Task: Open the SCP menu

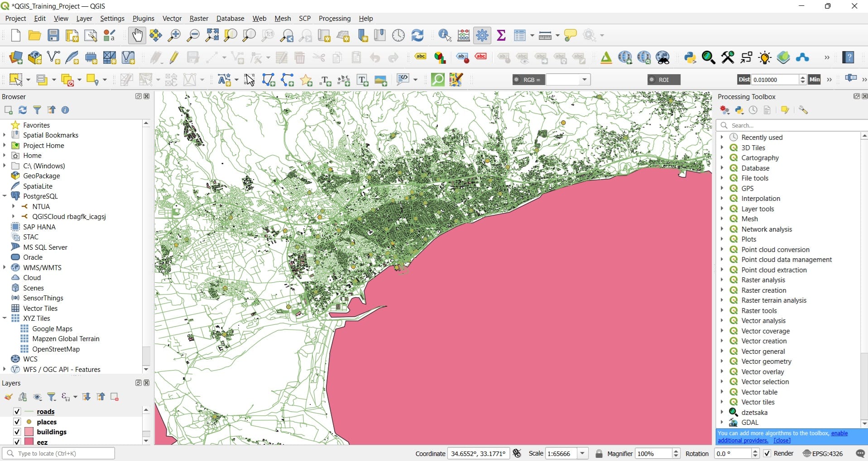Action: [x=305, y=19]
